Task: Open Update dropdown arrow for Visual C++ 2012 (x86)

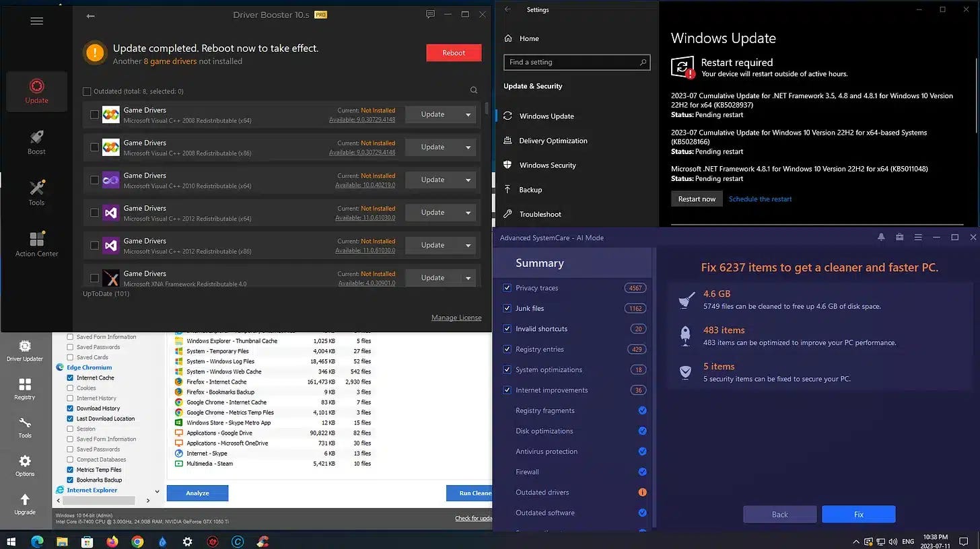Action: pos(468,245)
